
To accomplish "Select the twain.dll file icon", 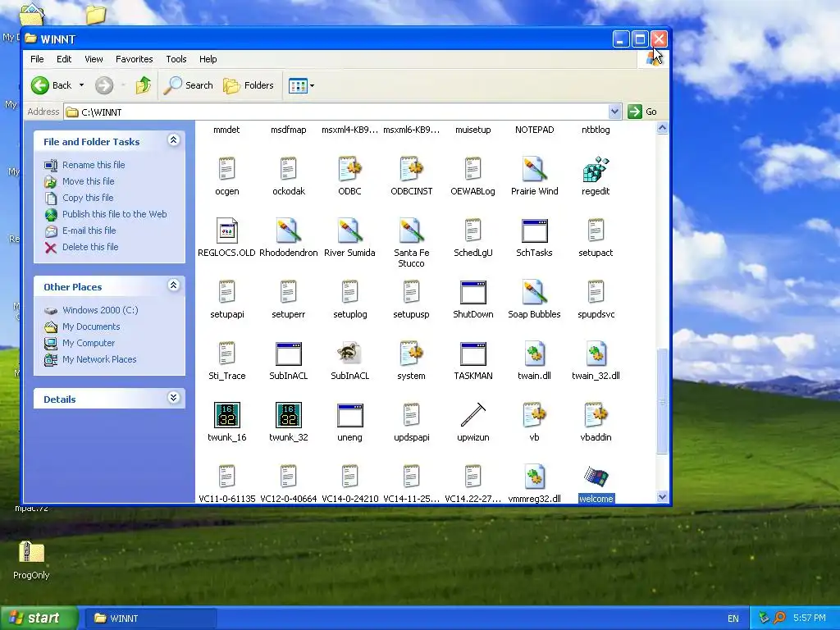I will (534, 354).
